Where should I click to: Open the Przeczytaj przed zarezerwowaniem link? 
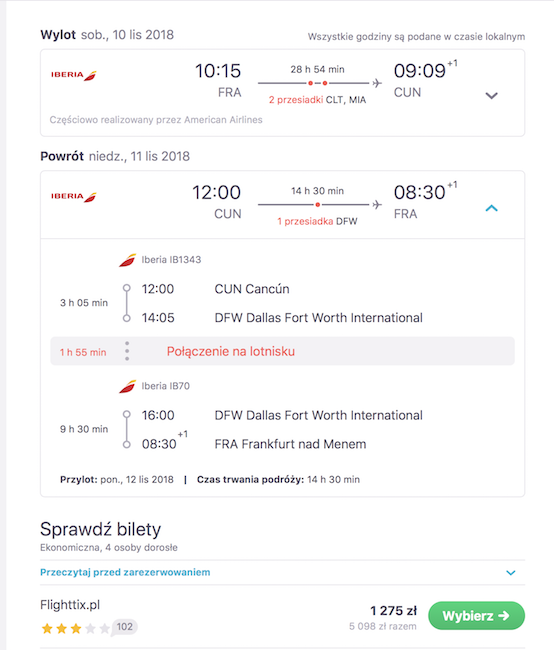[125, 572]
